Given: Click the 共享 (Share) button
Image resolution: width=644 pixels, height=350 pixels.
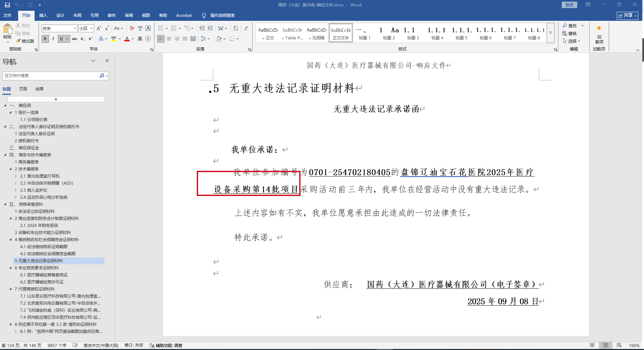Looking at the screenshot, I should (x=628, y=15).
